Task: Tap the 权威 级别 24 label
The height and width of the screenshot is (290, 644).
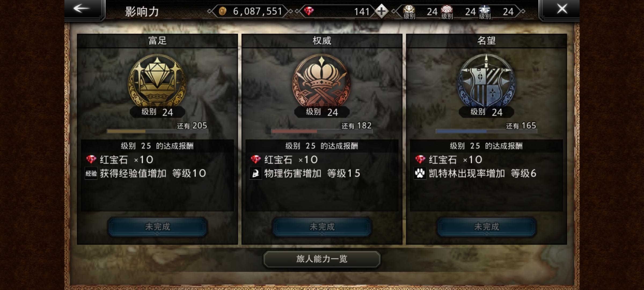Action: click(x=322, y=112)
